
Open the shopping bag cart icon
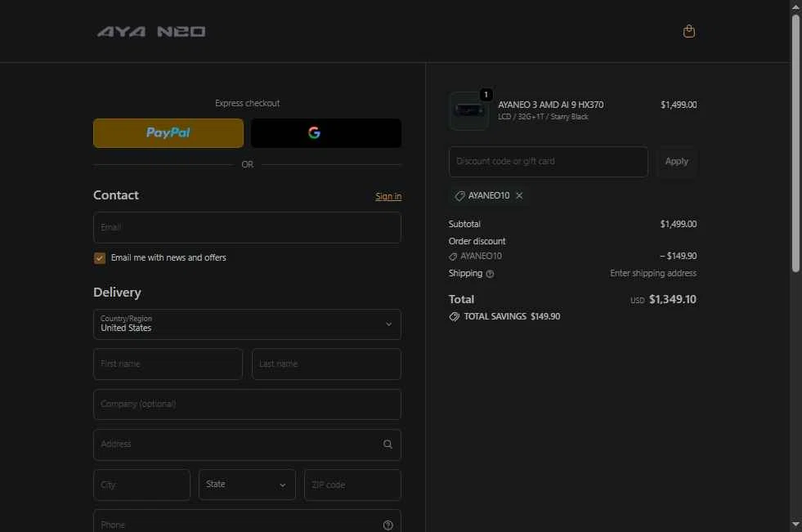coord(689,31)
